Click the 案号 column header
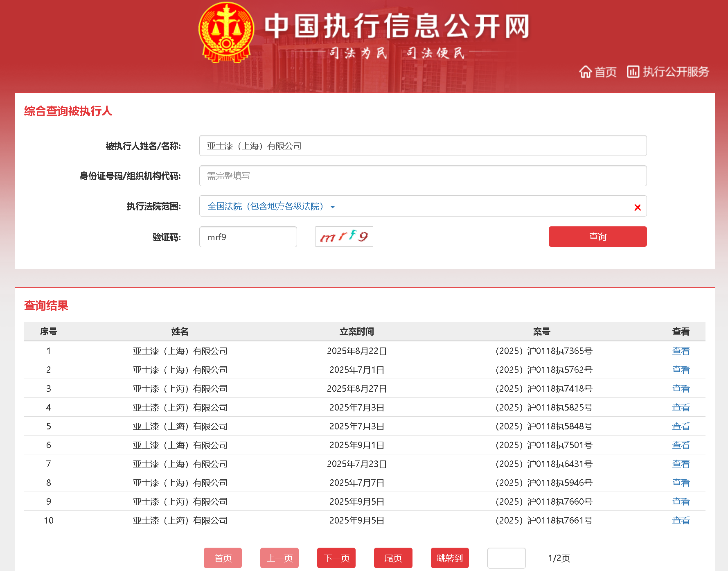This screenshot has width=728, height=571. [541, 332]
